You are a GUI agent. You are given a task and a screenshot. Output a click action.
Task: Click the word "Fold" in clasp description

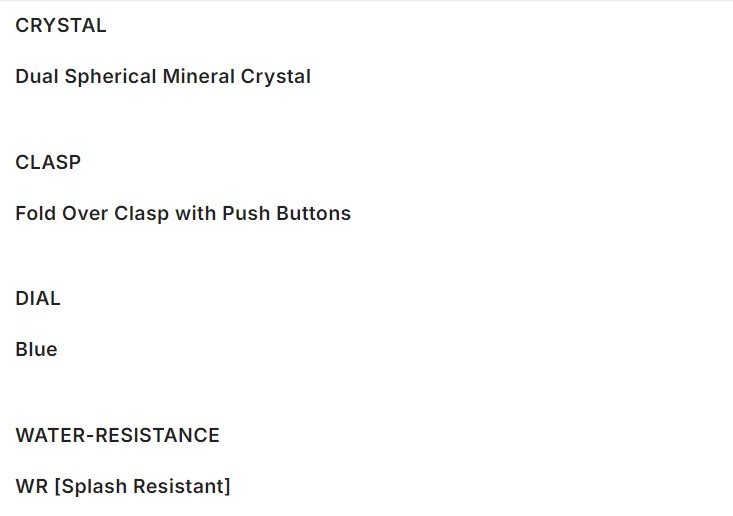35,214
